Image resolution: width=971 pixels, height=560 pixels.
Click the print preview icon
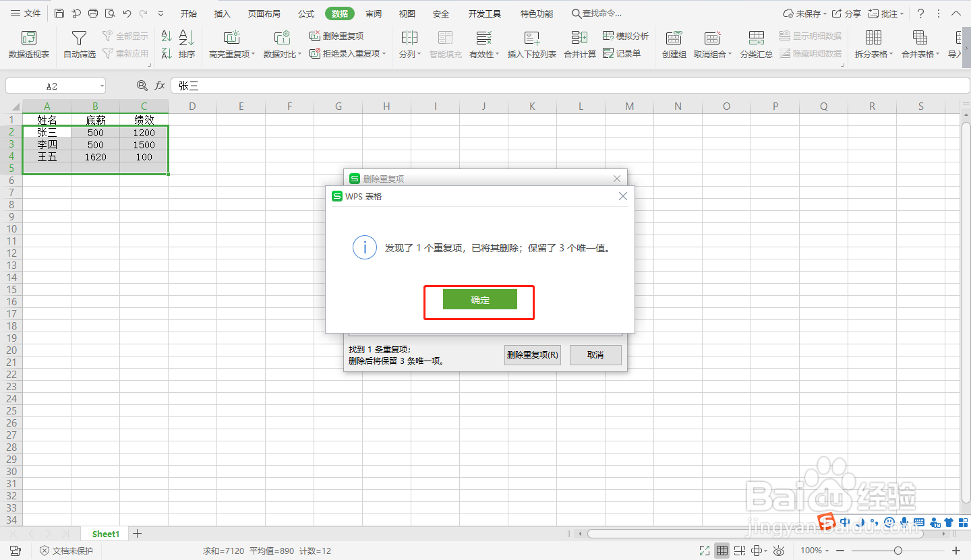(110, 13)
